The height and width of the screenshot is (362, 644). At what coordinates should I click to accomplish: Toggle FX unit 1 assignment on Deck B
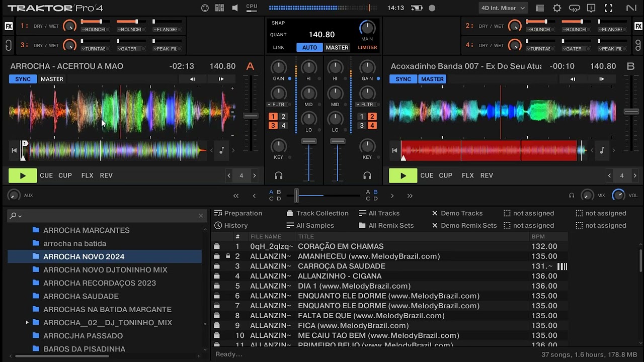(x=361, y=116)
